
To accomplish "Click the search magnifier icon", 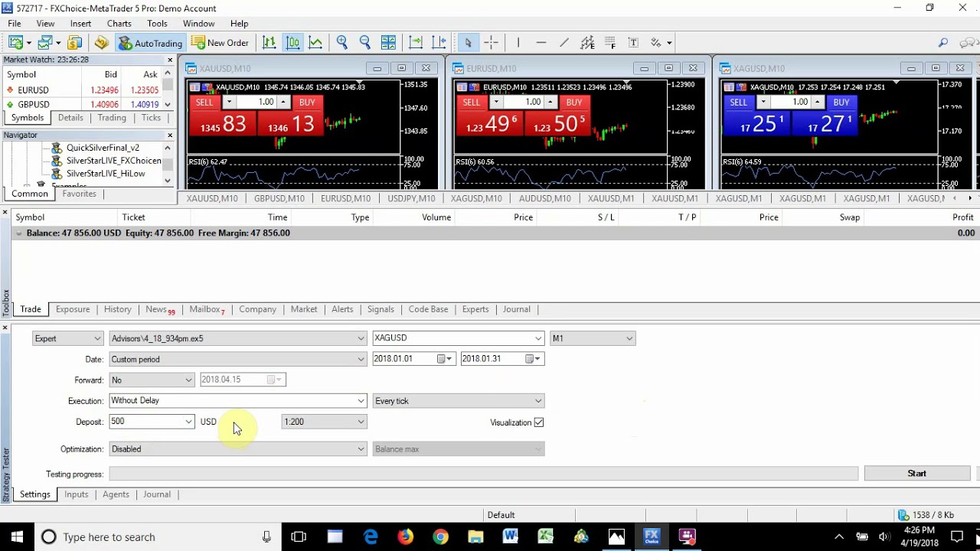I will (943, 43).
